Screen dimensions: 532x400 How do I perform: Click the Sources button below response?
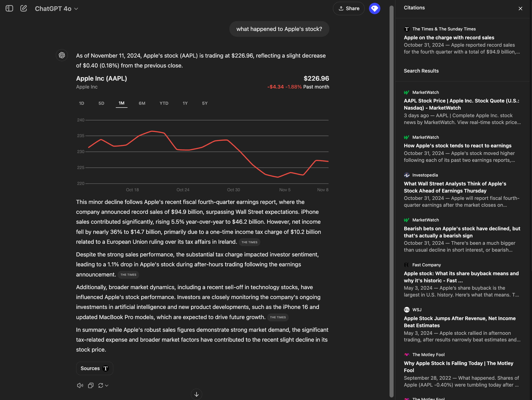pyautogui.click(x=94, y=368)
